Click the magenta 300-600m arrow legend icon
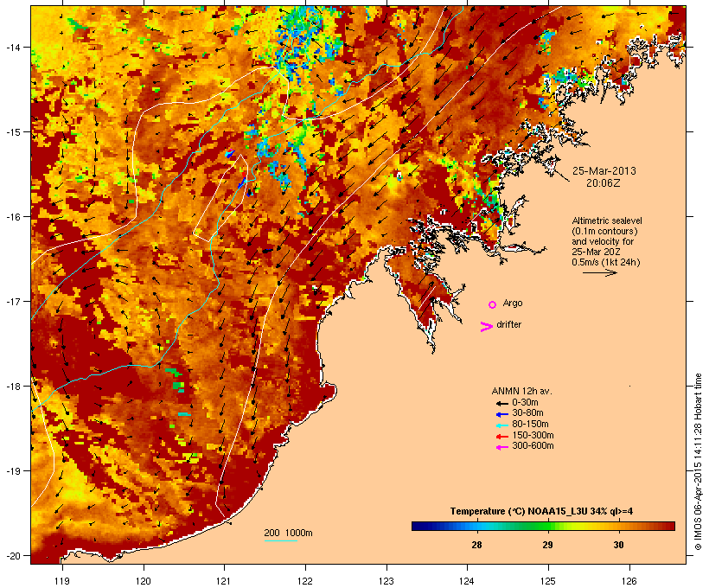709x588 pixels. point(501,447)
